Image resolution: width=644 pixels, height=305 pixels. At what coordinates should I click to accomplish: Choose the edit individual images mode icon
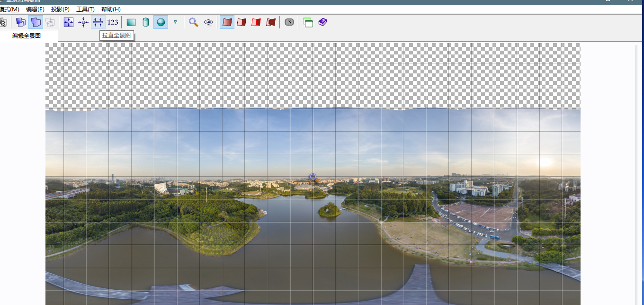click(x=21, y=22)
